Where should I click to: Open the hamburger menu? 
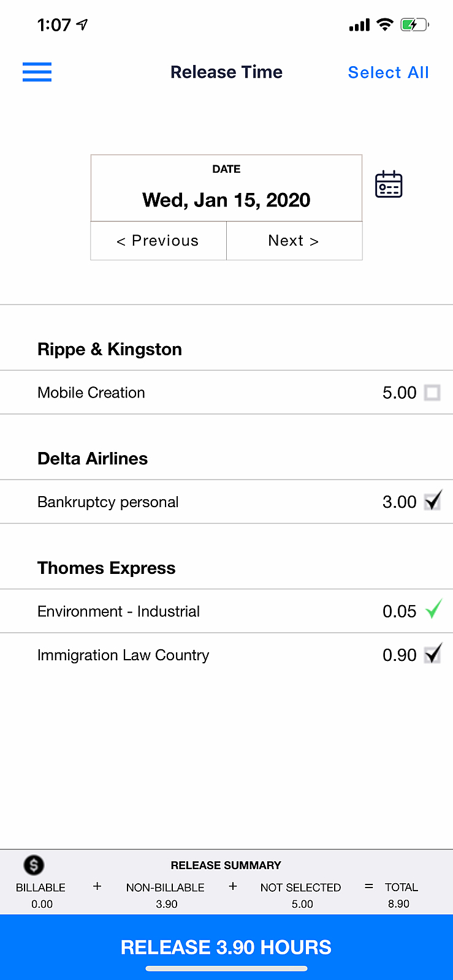coord(37,72)
